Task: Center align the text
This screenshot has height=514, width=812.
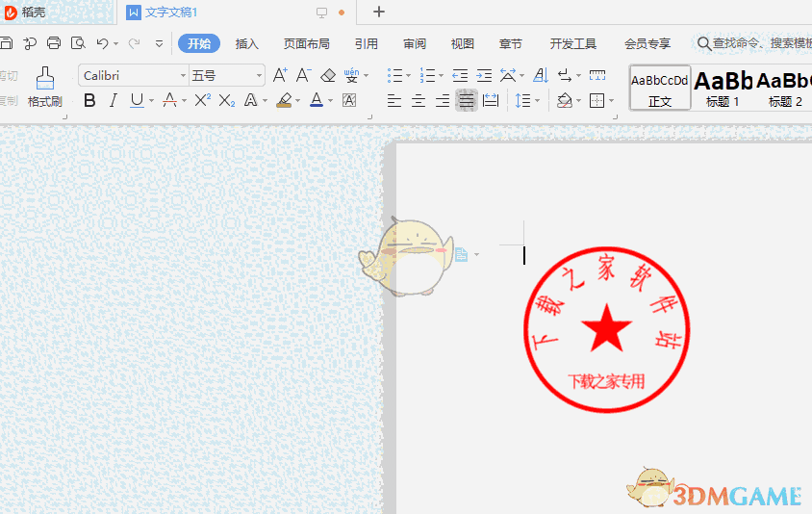Action: tap(419, 100)
